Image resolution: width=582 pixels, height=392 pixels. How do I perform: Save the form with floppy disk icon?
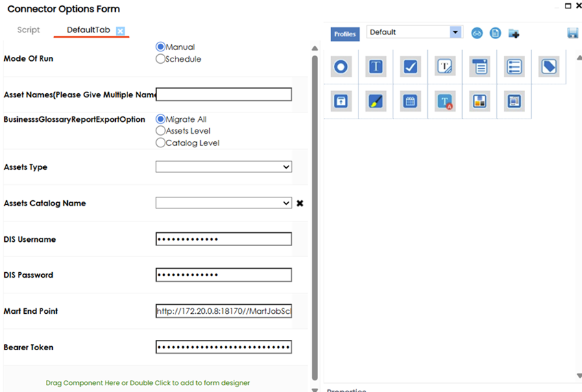[572, 33]
